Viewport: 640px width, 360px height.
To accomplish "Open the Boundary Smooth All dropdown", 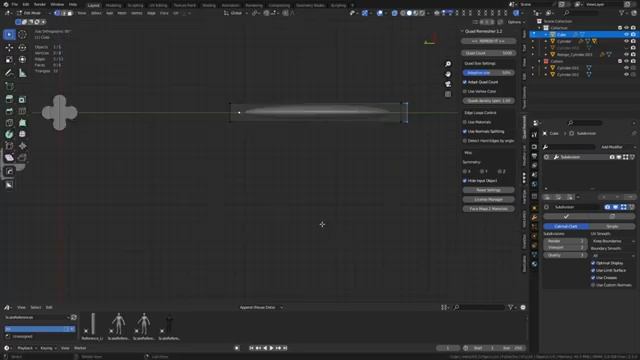I will pos(613,256).
